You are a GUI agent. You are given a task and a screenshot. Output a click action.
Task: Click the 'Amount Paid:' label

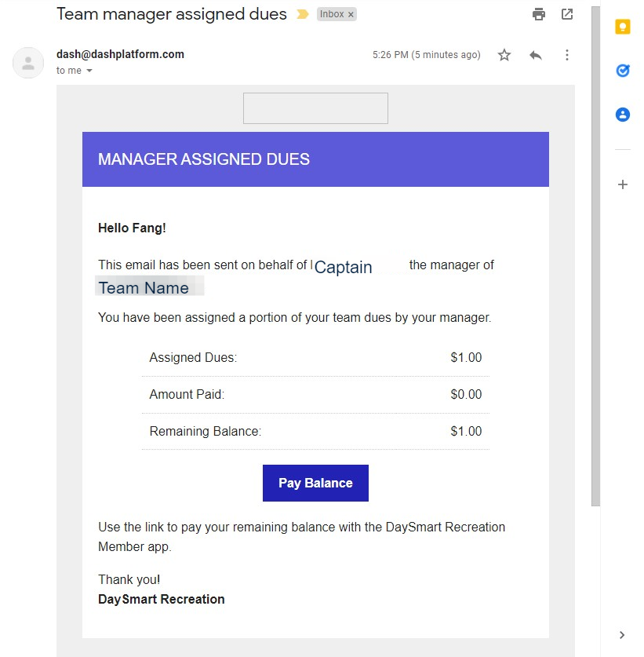187,394
